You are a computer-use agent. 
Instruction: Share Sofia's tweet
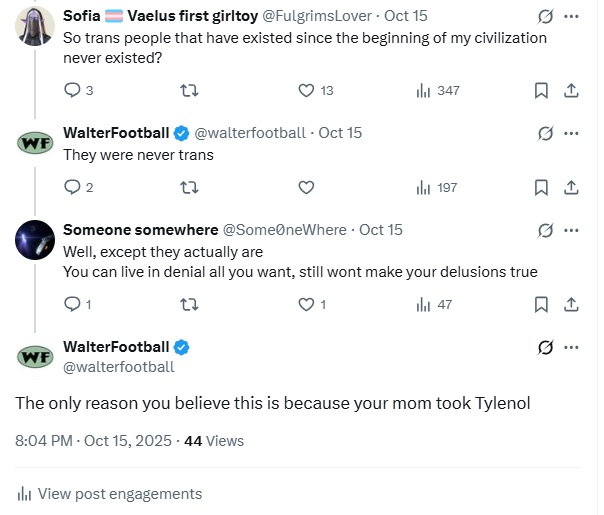click(571, 91)
